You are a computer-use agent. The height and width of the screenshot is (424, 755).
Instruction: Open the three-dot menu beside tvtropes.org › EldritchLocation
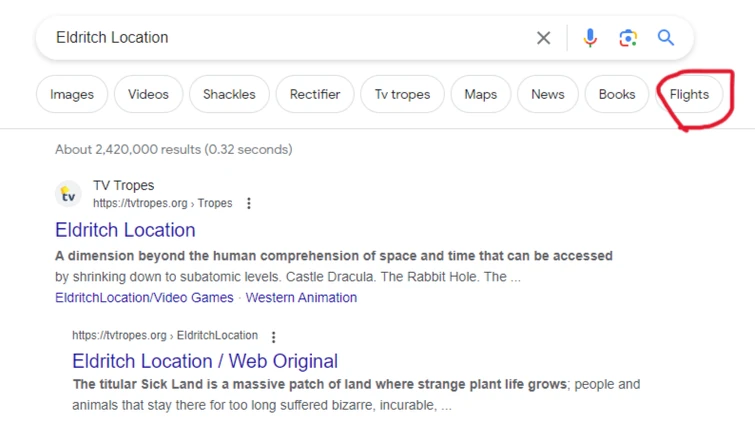[x=273, y=337]
